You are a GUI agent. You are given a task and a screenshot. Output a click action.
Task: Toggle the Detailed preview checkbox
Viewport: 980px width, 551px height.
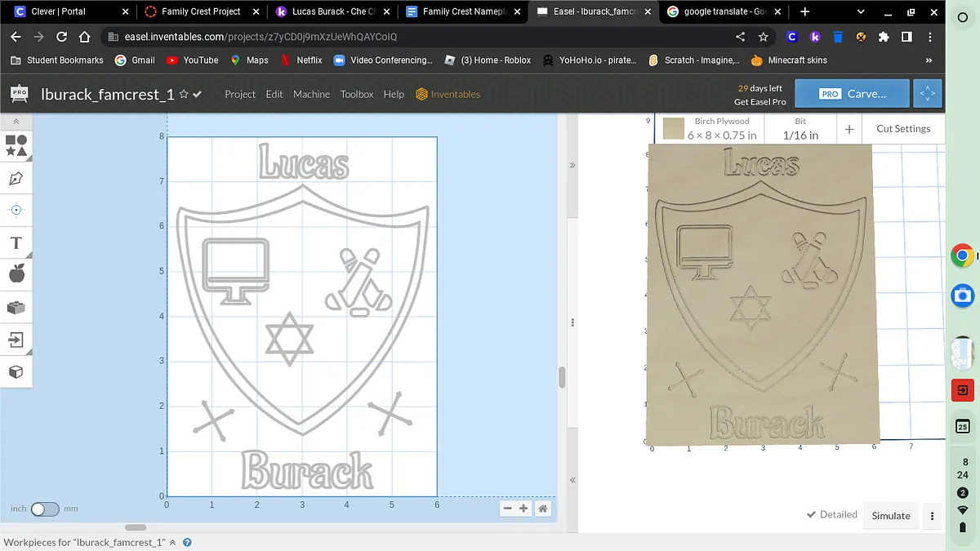831,514
